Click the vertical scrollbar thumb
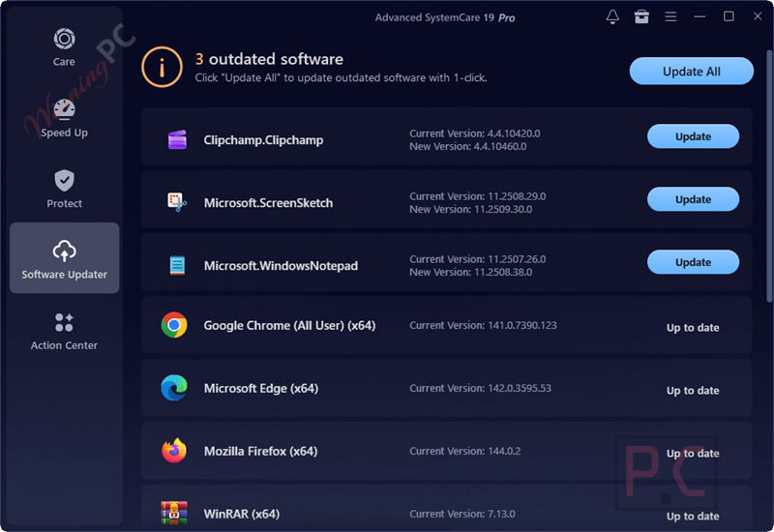Viewport: 774px width, 532px height. coord(769,176)
